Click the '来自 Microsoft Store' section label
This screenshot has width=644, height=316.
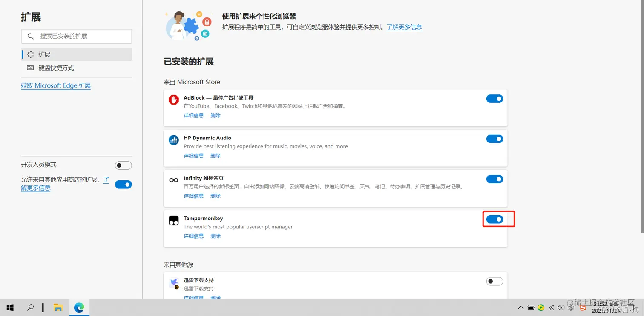[x=192, y=82]
